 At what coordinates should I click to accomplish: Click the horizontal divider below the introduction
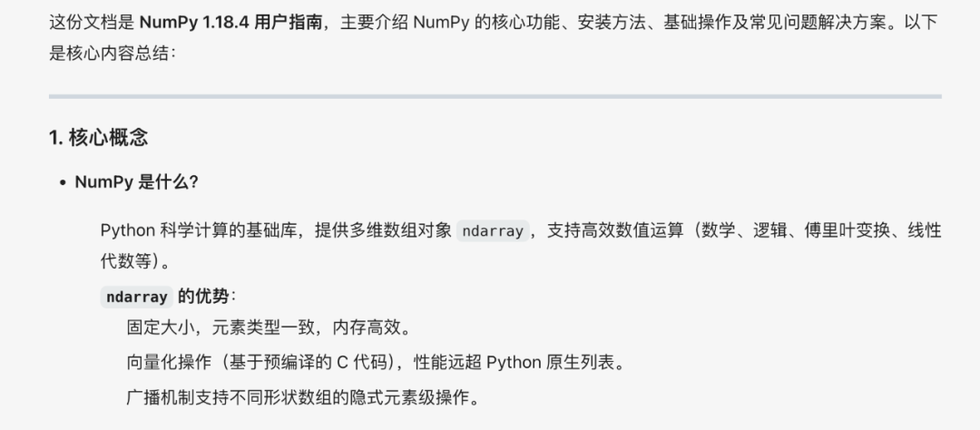click(x=495, y=96)
